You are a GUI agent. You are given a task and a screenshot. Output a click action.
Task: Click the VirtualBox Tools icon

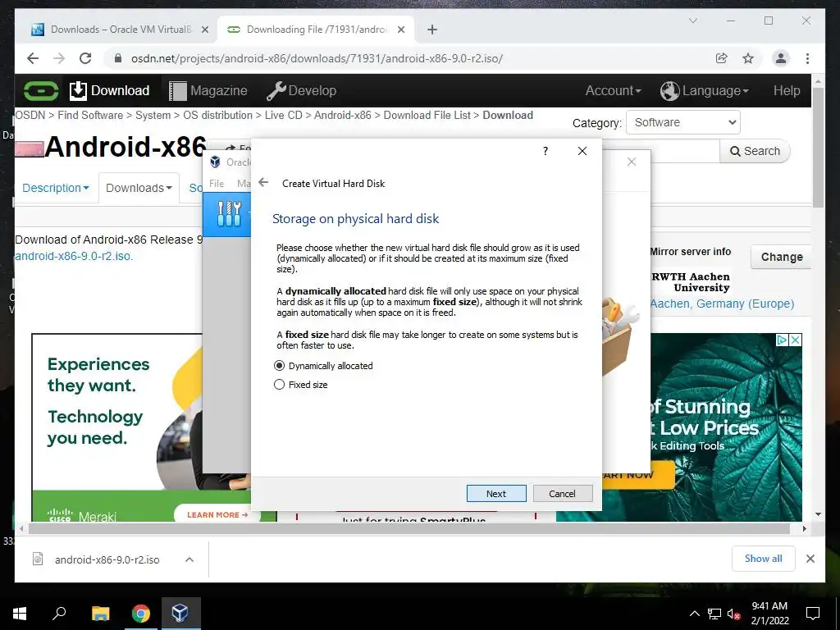(x=230, y=213)
